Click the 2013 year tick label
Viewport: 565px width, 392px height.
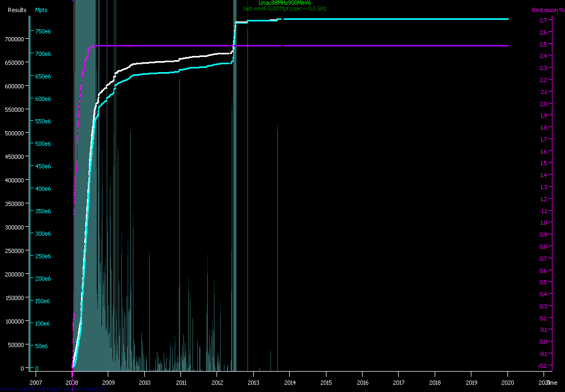(x=253, y=382)
